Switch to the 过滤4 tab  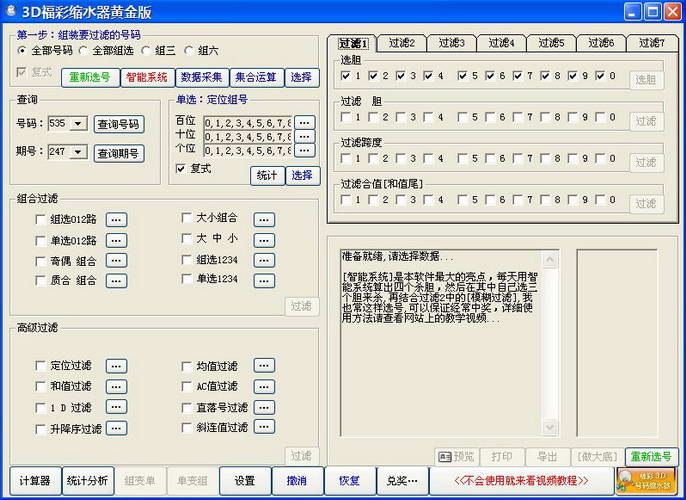click(501, 43)
